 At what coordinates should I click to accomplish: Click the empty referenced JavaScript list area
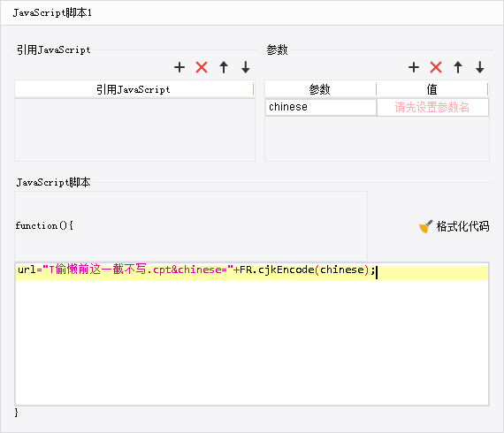pos(134,130)
